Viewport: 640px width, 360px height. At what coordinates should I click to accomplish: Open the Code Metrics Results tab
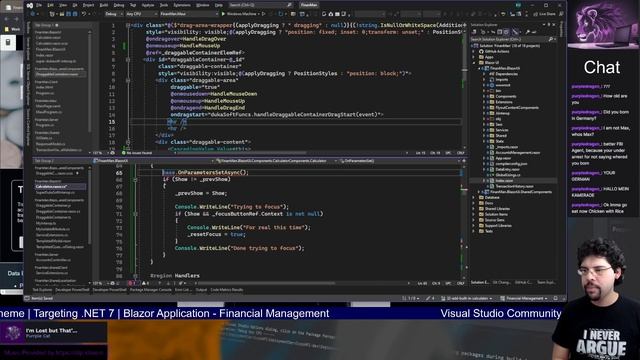coord(227,290)
